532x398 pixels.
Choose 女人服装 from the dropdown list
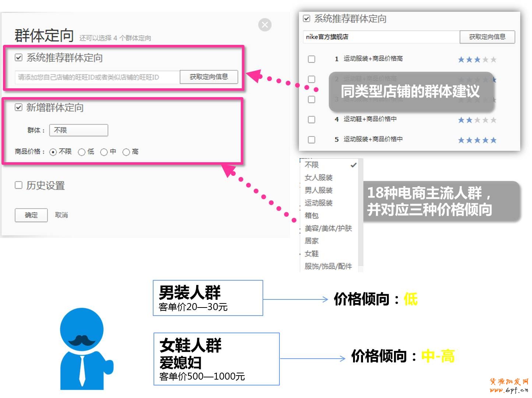[x=318, y=178]
